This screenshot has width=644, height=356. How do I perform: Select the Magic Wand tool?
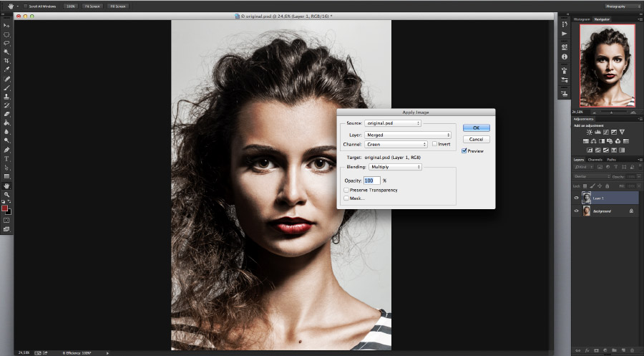(x=6, y=52)
